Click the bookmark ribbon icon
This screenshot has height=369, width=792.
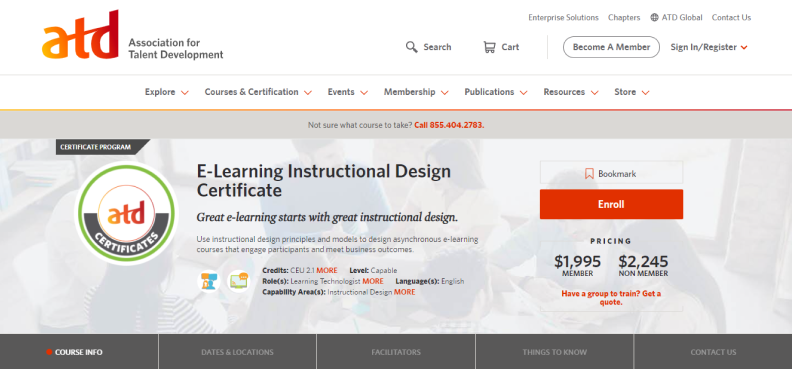pyautogui.click(x=589, y=174)
